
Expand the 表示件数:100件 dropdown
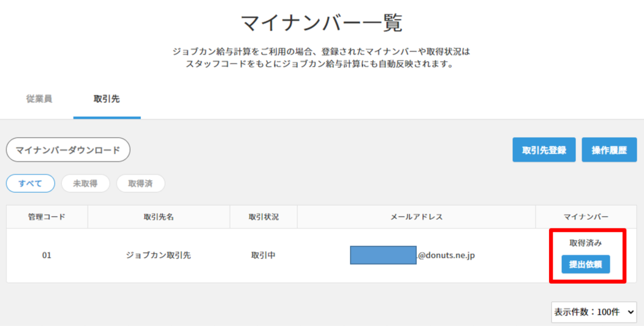(594, 311)
